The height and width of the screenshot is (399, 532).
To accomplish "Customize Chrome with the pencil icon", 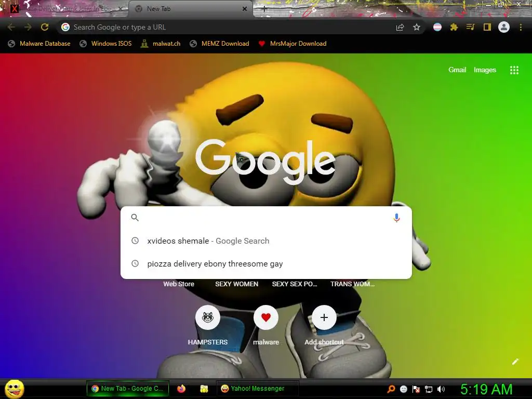I will 515,362.
